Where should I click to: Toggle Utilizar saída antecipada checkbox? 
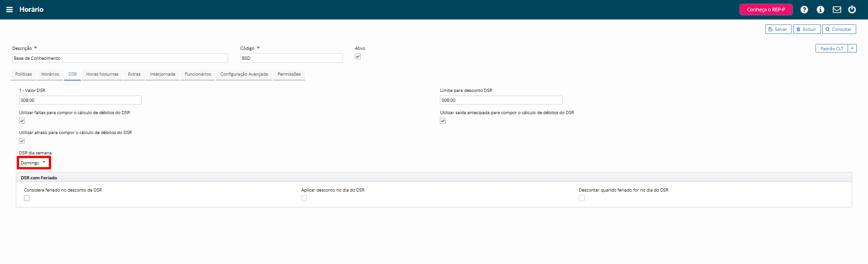(x=443, y=121)
